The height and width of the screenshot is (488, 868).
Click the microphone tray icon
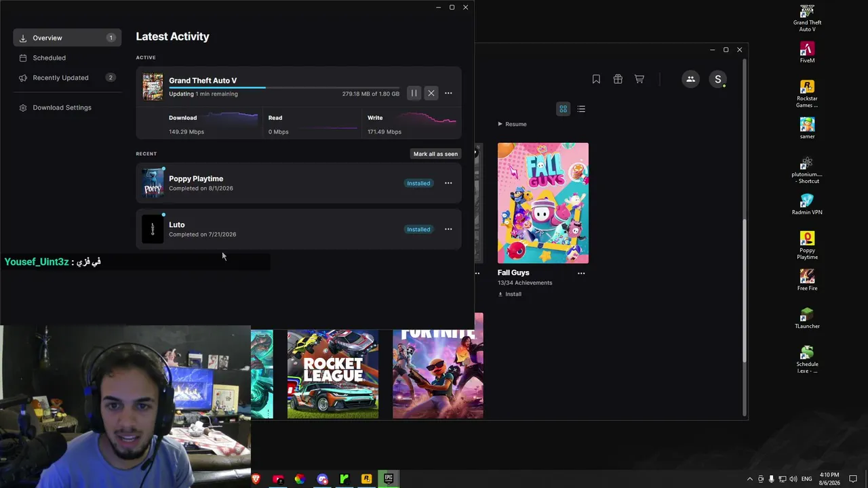click(x=771, y=479)
